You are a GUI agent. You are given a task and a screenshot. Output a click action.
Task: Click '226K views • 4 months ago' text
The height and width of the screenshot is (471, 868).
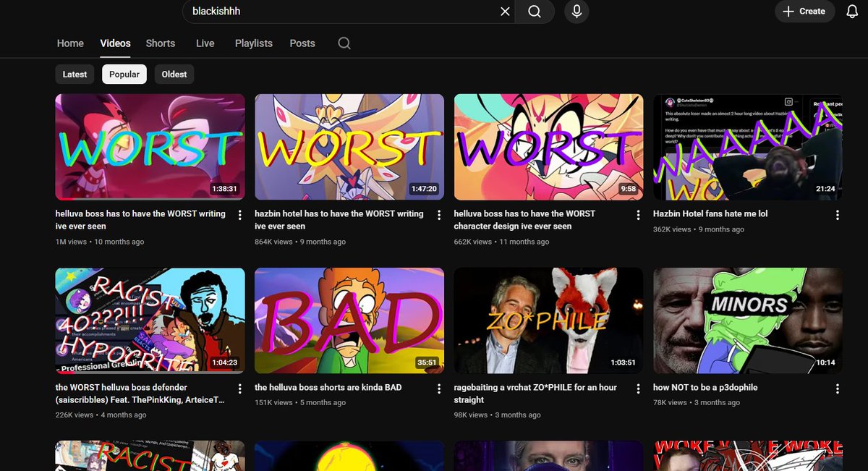pyautogui.click(x=101, y=415)
